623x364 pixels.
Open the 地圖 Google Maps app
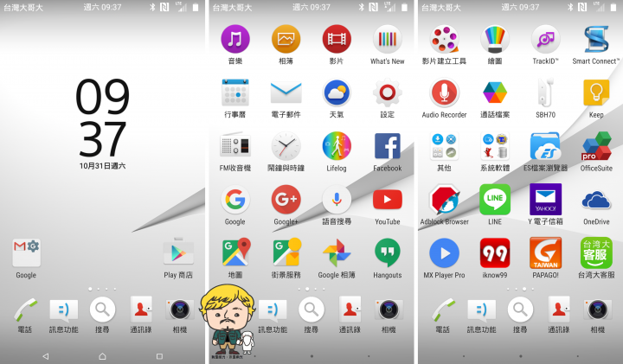[236, 252]
